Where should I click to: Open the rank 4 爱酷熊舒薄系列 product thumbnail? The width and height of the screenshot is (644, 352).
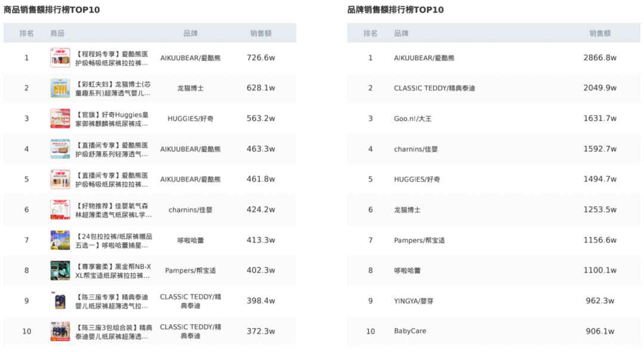click(60, 149)
